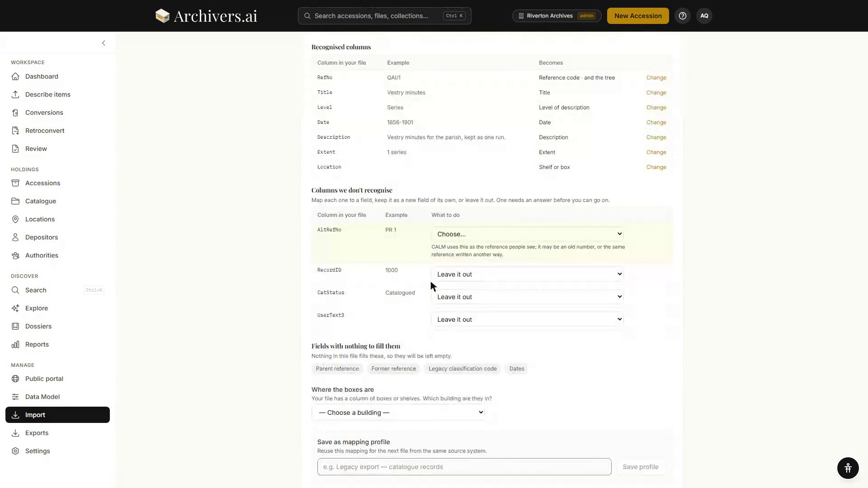Click the Authorities icon in sidebar
The height and width of the screenshot is (488, 868).
click(x=15, y=255)
